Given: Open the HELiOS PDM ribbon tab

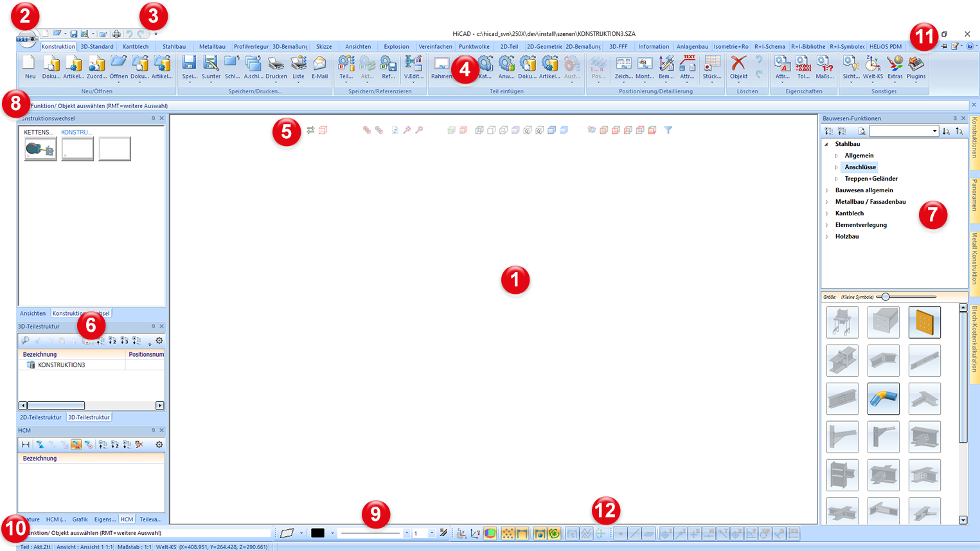Looking at the screenshot, I should (886, 46).
